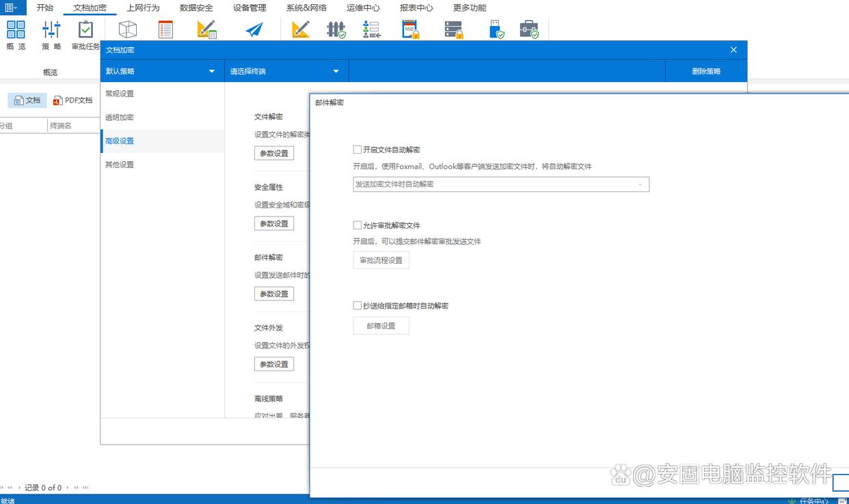Screen dimensions: 849x504
Task: Open the 审批任务 clipboard icon
Action: click(x=85, y=31)
